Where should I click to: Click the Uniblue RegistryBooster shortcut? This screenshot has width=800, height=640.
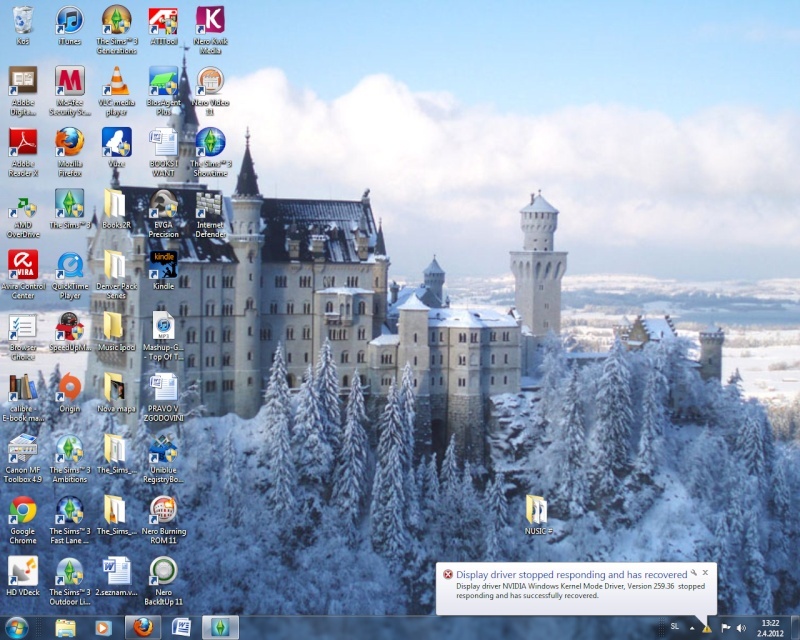coord(163,458)
